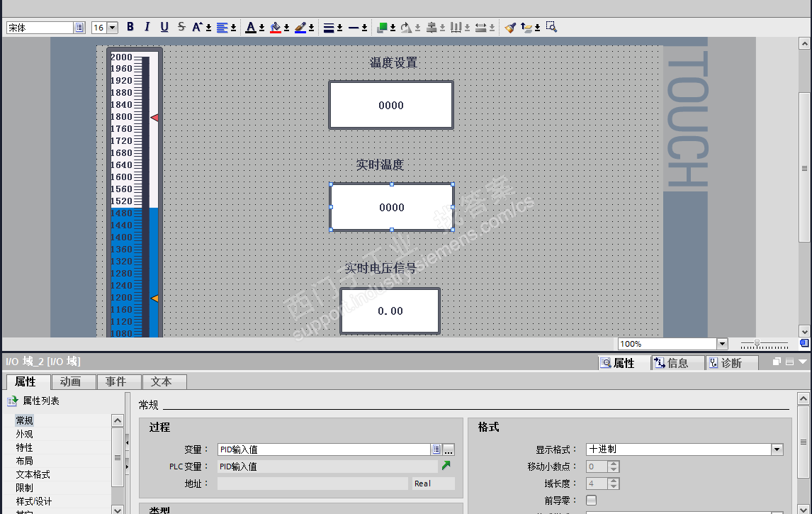Viewport: 812px width, 514px height.
Task: Click the move to layer icon
Action: [x=526, y=28]
